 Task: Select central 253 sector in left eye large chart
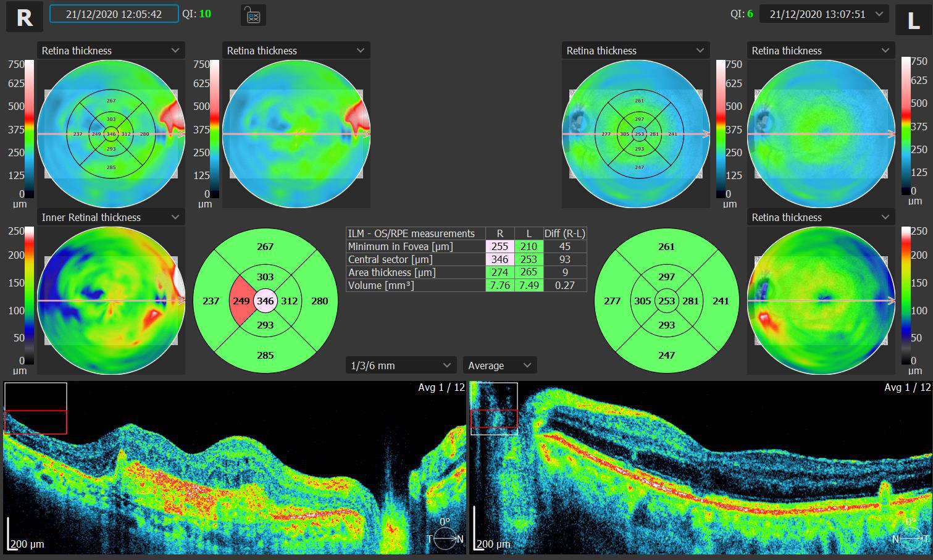click(x=666, y=301)
